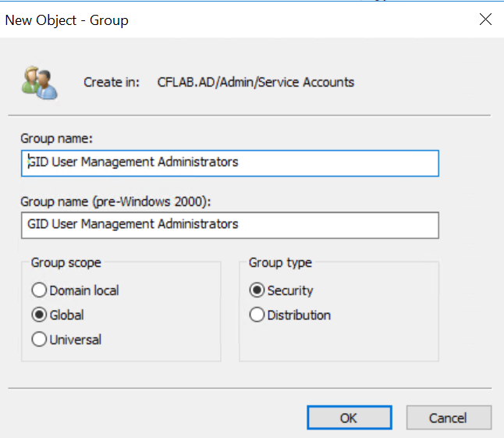The image size is (504, 438).
Task: Confirm with the OK button
Action: (x=349, y=417)
